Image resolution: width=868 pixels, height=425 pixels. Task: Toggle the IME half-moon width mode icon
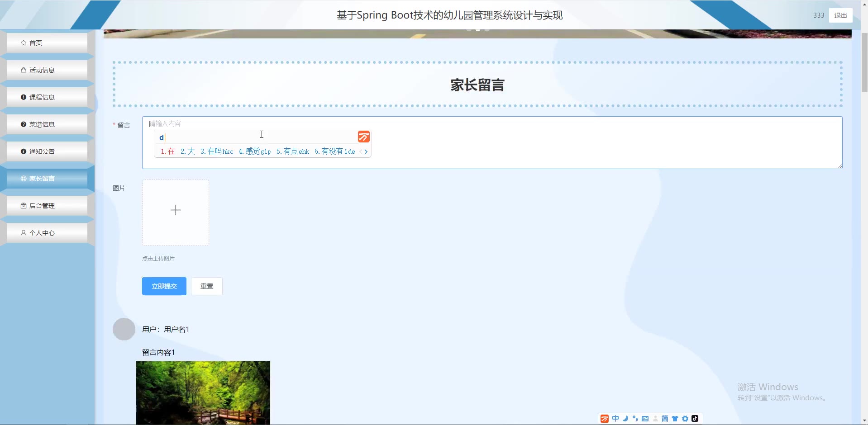coord(625,419)
